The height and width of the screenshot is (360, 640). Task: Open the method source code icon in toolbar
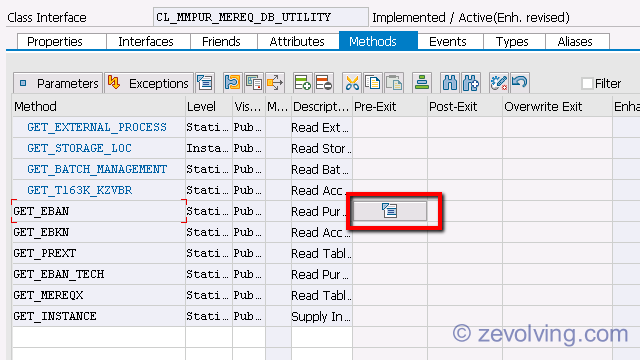point(204,83)
